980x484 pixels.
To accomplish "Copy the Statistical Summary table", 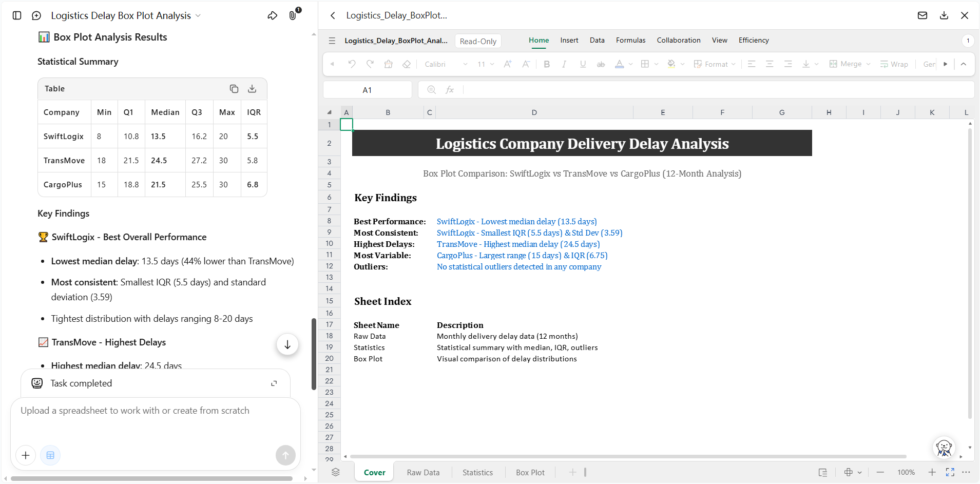I will click(234, 89).
